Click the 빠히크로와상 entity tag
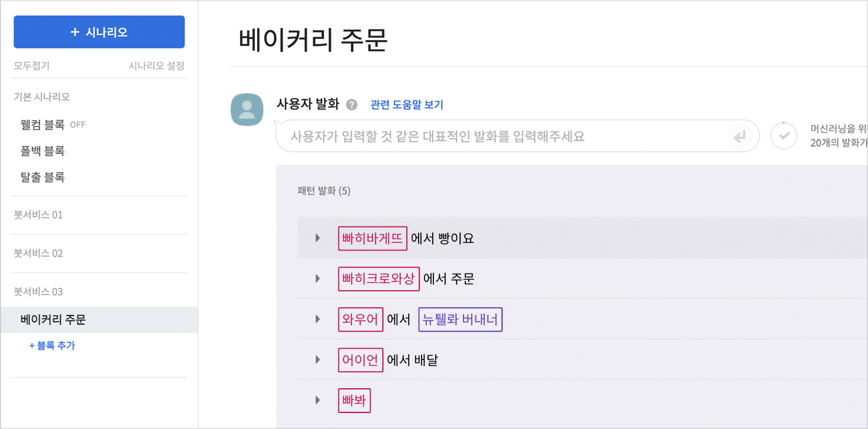The width and height of the screenshot is (868, 429). [378, 279]
